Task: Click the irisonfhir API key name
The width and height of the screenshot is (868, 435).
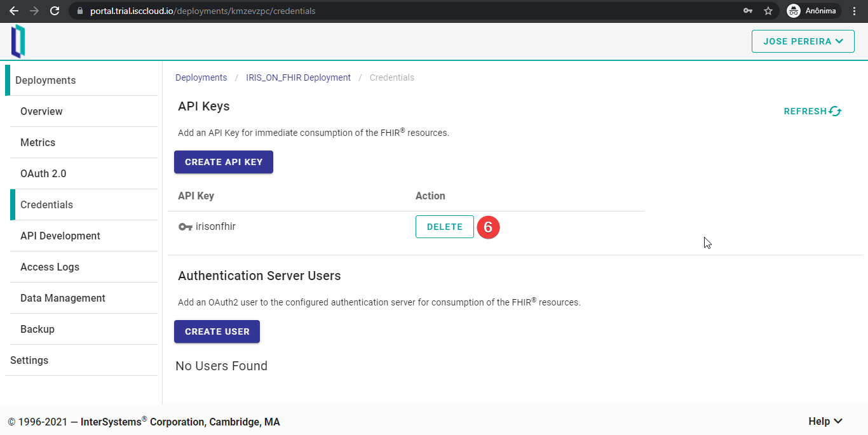Action: (x=215, y=226)
